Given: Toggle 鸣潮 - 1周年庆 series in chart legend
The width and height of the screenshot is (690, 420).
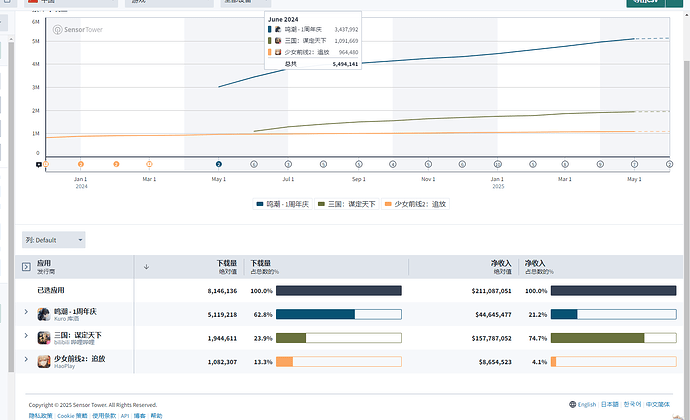Looking at the screenshot, I should click(282, 204).
